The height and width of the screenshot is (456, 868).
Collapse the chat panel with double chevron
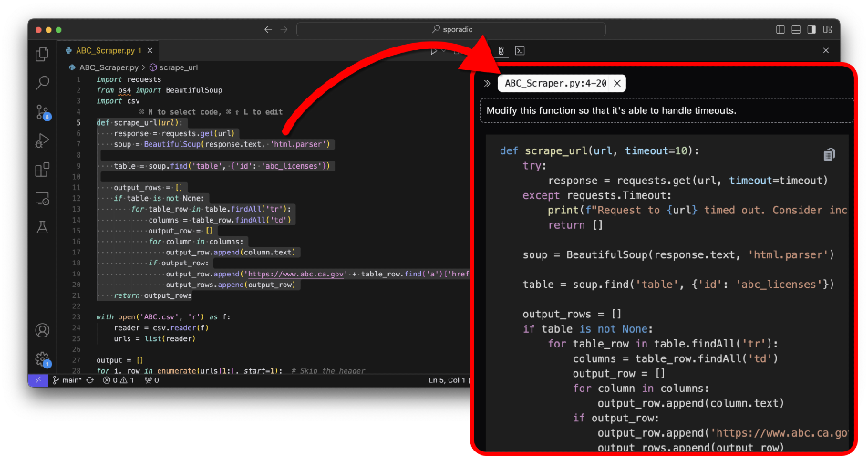[x=487, y=84]
